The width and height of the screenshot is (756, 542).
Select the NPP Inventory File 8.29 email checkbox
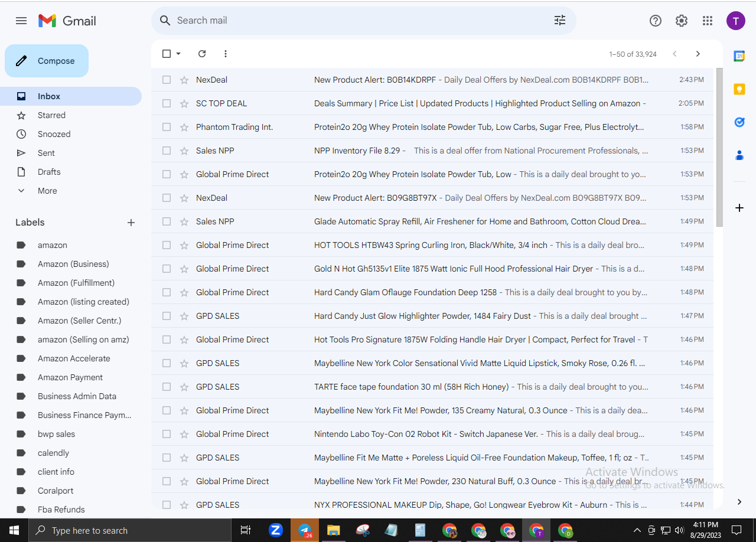(167, 151)
